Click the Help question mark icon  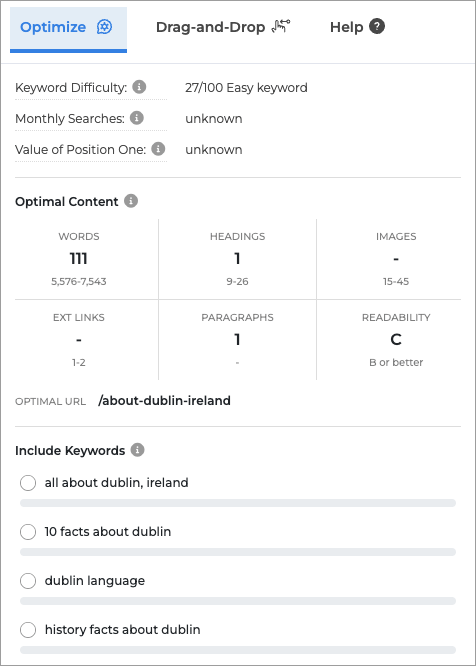pyautogui.click(x=377, y=26)
